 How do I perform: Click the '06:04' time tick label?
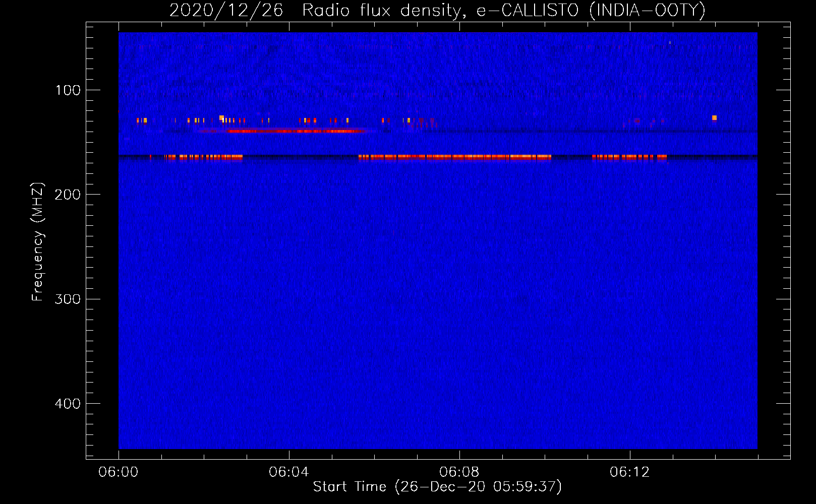[x=289, y=472]
